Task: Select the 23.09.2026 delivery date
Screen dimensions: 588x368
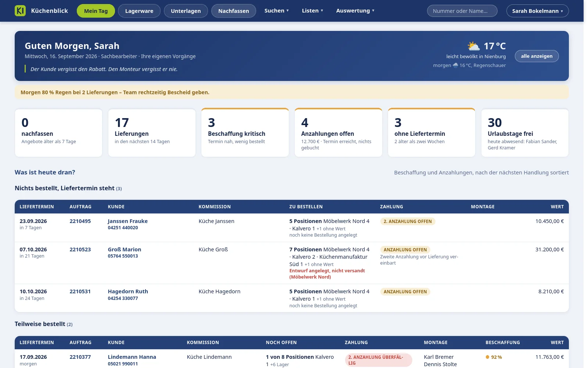Action: coord(33,221)
